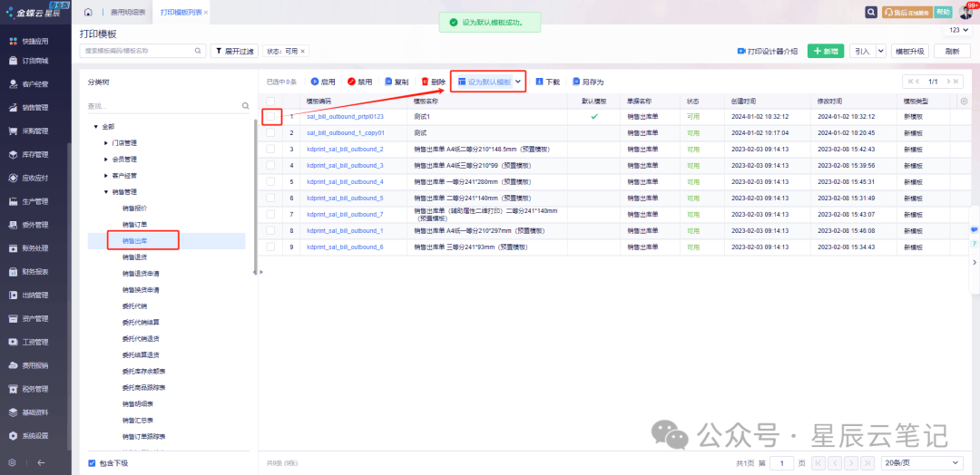Toggle the 包含下级 checkbox
This screenshot has height=475, width=980.
(x=92, y=463)
